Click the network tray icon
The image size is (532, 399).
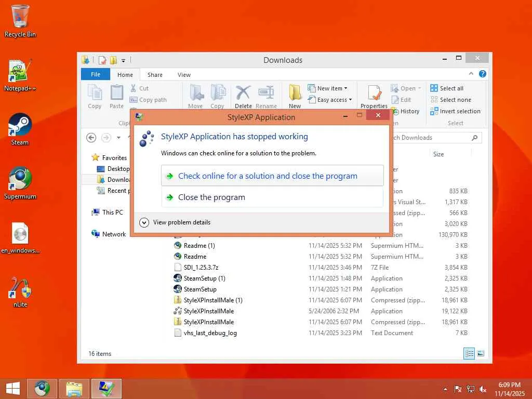[471, 389]
